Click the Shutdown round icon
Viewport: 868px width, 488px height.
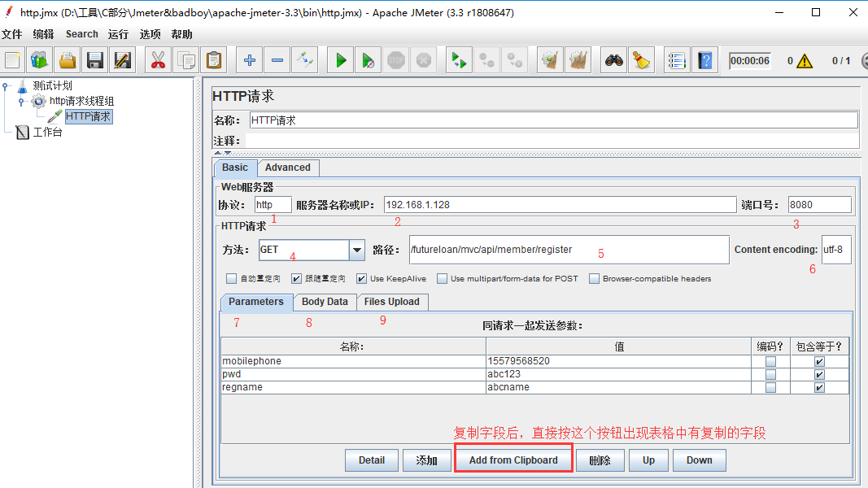coord(424,60)
